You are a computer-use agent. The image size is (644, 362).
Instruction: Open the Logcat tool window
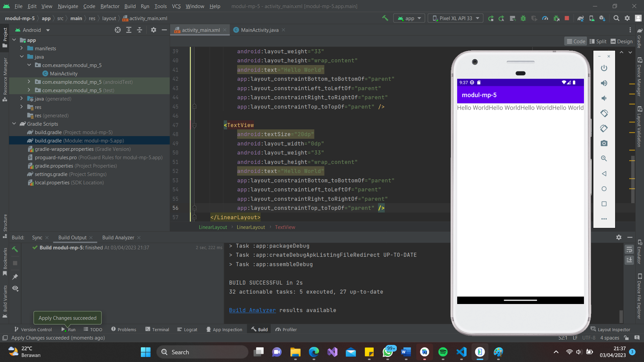click(x=187, y=329)
